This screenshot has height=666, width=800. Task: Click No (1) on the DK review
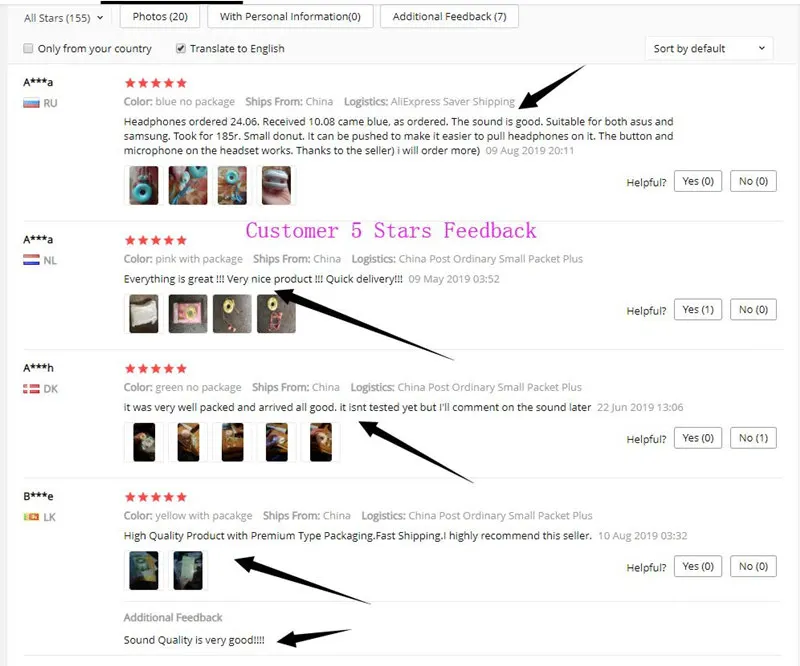[754, 438]
